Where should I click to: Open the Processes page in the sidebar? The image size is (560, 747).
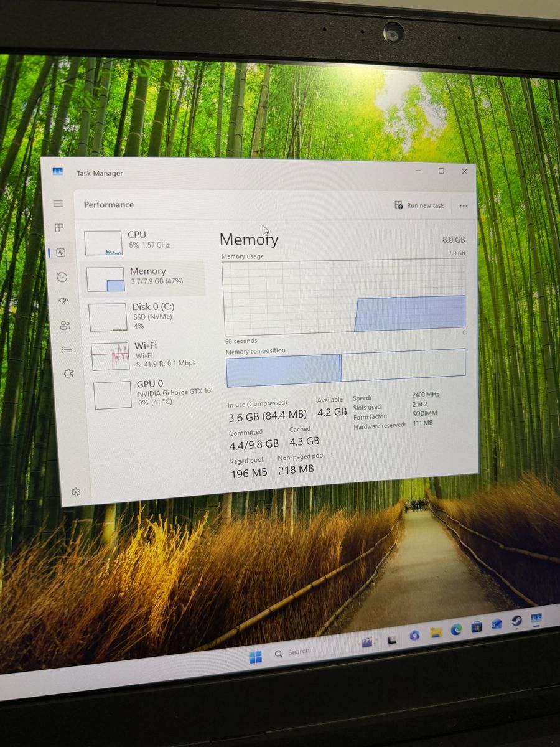(59, 228)
